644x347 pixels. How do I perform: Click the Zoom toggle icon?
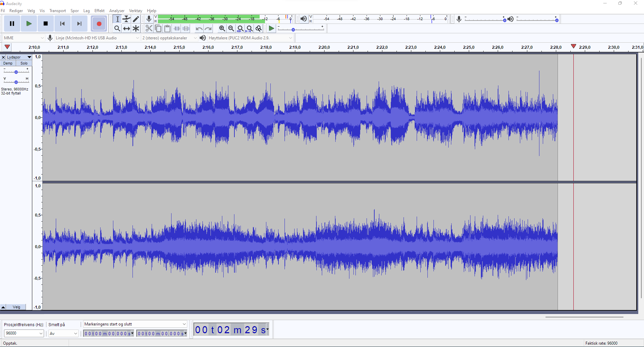click(259, 29)
